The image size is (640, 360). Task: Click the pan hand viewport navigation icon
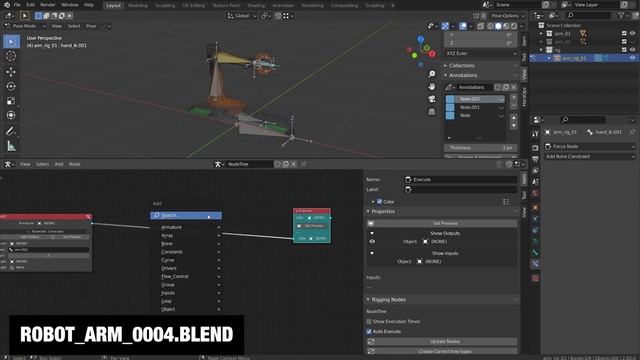(x=431, y=87)
